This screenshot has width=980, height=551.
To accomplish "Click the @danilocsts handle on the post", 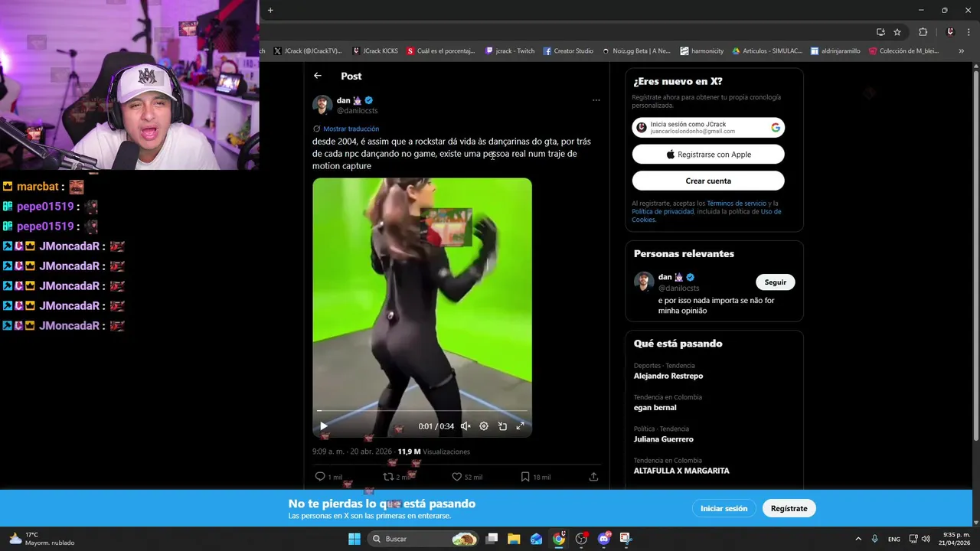I will (x=358, y=111).
